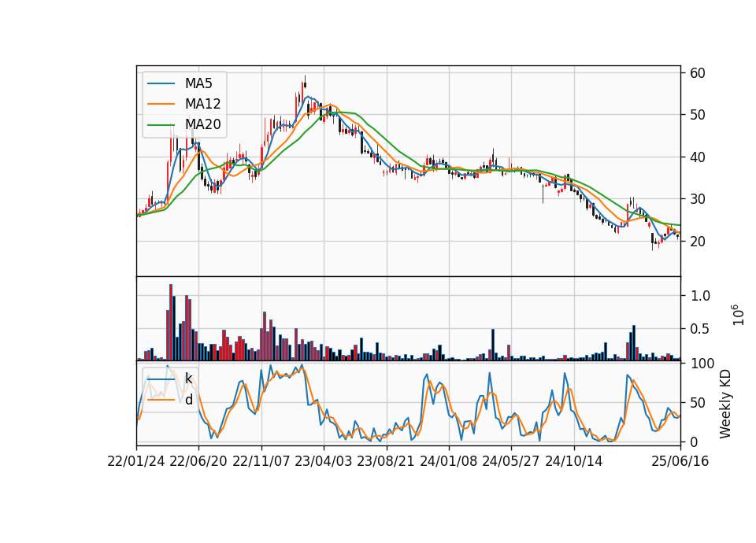Click the orange MA12 legend line sample

161,104
